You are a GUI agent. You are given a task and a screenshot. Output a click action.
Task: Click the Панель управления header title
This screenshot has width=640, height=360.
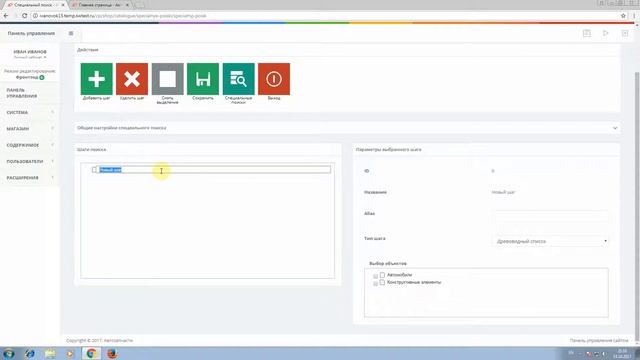(x=31, y=33)
